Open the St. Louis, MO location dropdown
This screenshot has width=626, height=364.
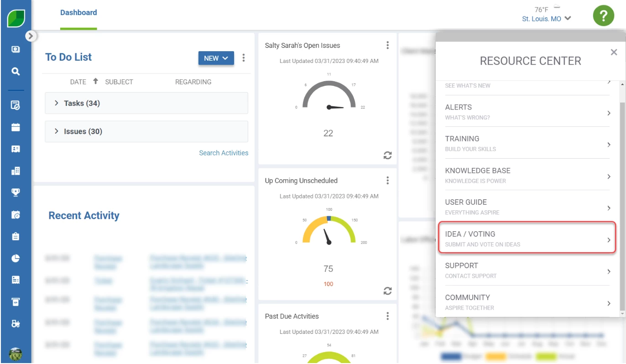[x=547, y=19]
